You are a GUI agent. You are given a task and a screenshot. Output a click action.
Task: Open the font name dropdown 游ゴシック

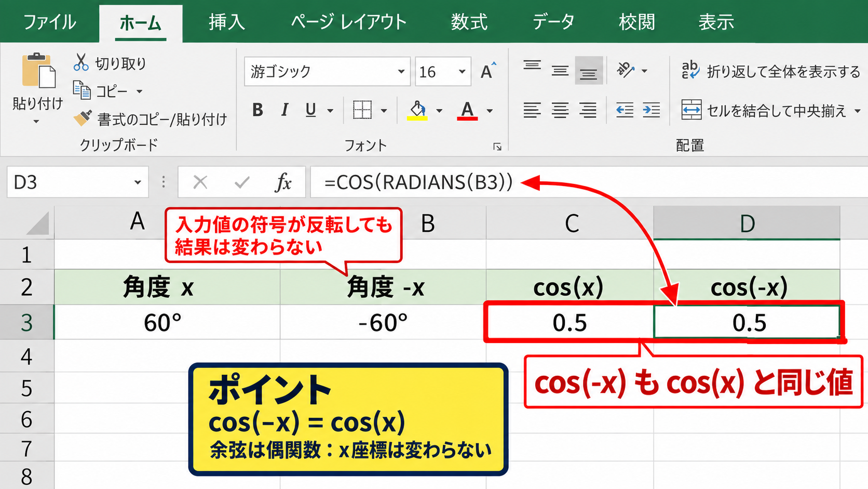[401, 71]
